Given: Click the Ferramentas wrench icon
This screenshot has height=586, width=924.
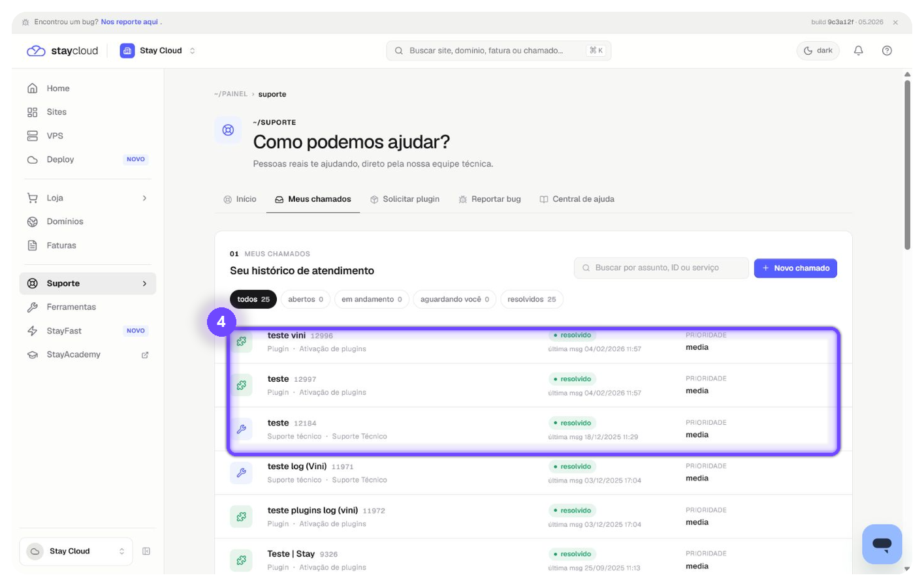Looking at the screenshot, I should point(32,307).
